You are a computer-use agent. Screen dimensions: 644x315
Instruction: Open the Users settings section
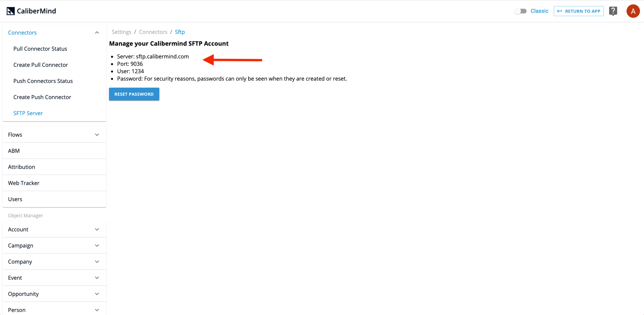coord(54,199)
